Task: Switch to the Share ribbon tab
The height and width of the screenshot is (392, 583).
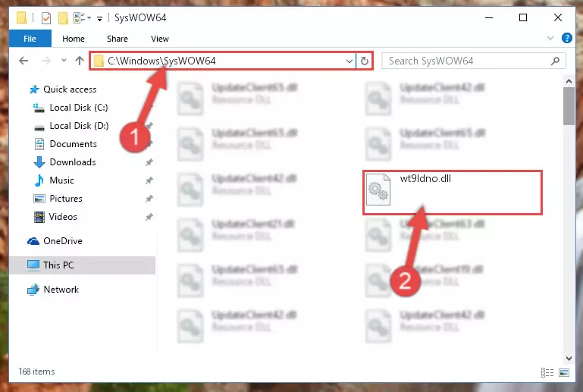Action: (117, 39)
